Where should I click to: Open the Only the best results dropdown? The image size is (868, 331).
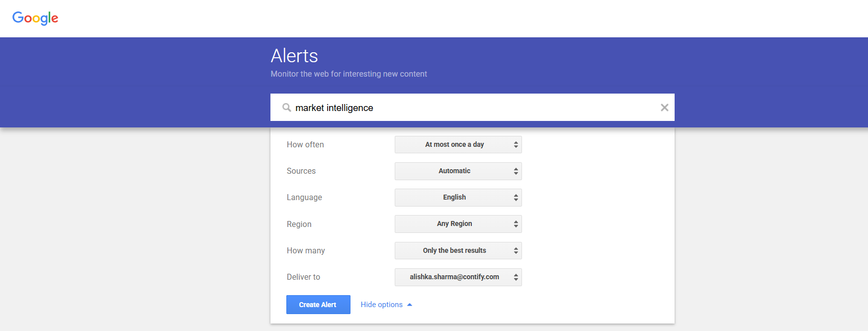point(458,251)
